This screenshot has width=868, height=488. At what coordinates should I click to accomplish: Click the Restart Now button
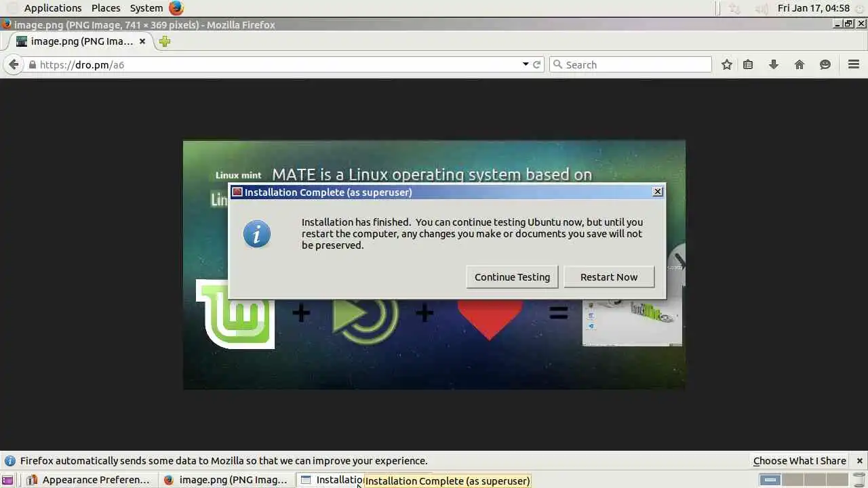(x=609, y=277)
